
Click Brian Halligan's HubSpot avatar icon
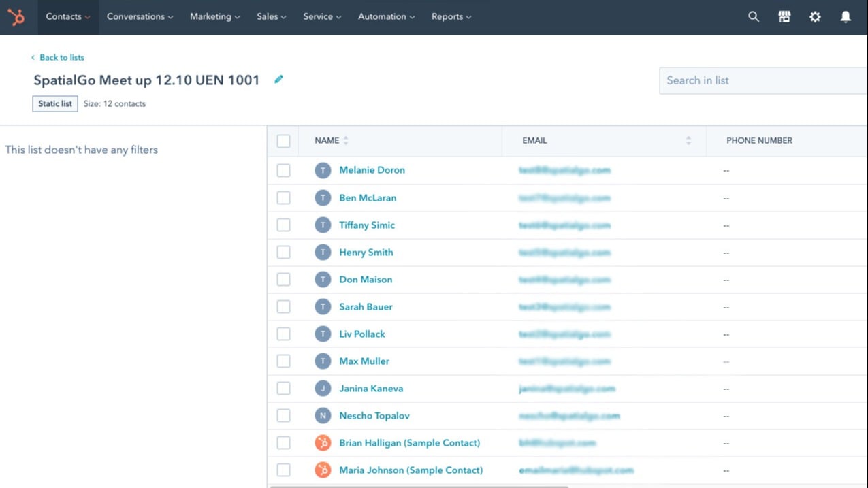(322, 442)
